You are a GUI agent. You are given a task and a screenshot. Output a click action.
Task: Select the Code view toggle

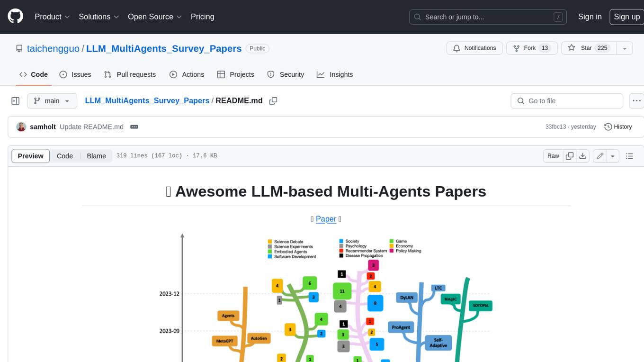click(x=65, y=156)
